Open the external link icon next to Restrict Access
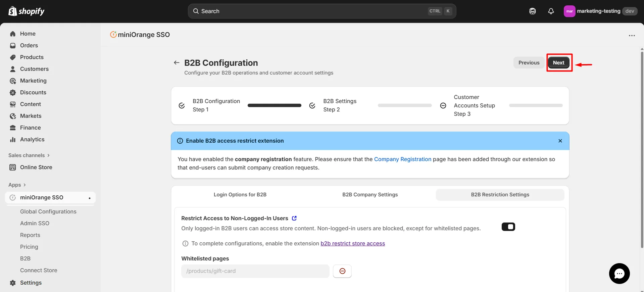 294,218
